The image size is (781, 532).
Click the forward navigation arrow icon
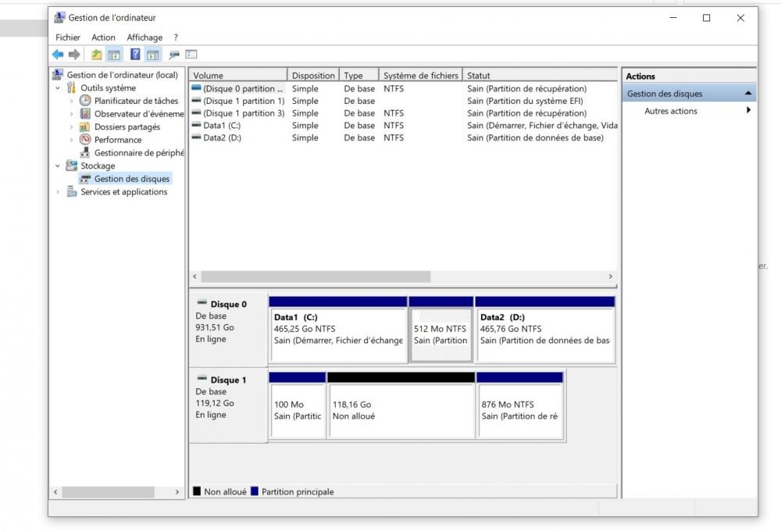74,54
